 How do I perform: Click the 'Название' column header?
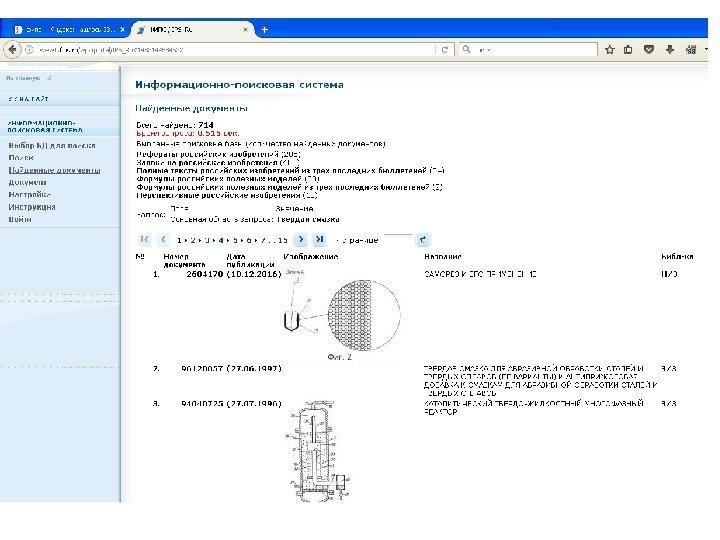pos(443,257)
